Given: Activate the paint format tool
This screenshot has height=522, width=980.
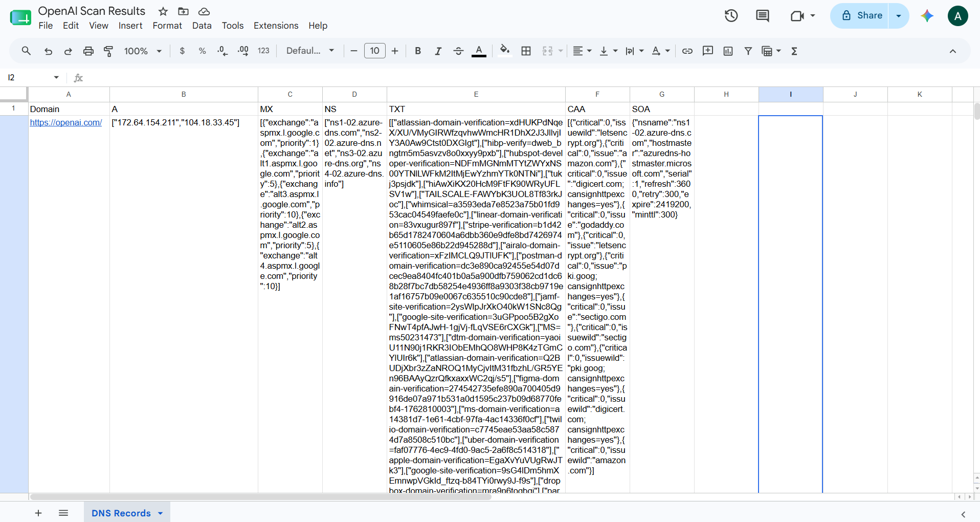Looking at the screenshot, I should (108, 51).
